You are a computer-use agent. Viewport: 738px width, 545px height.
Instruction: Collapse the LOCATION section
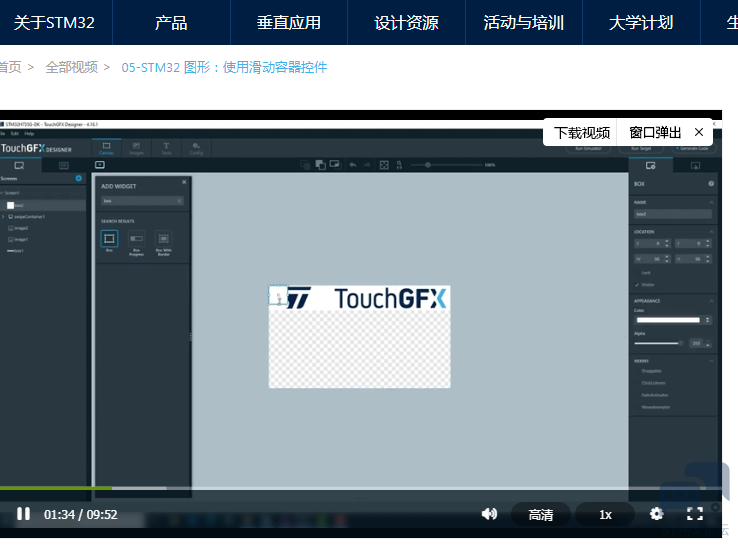tap(711, 232)
